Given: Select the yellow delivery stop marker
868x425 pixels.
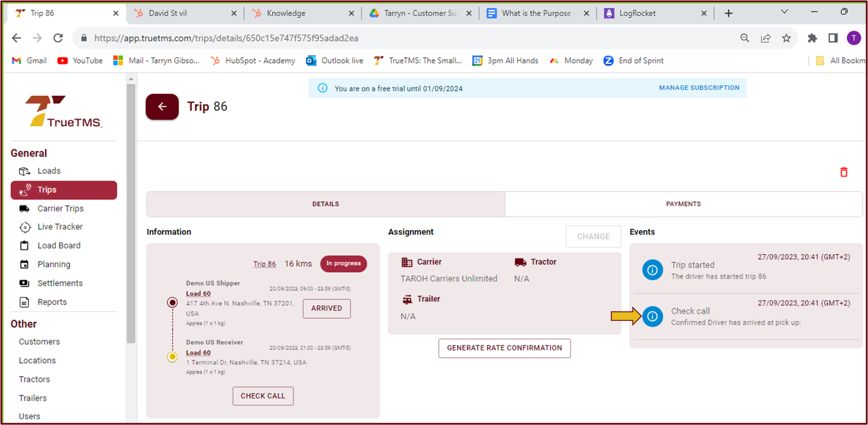Looking at the screenshot, I should point(172,357).
